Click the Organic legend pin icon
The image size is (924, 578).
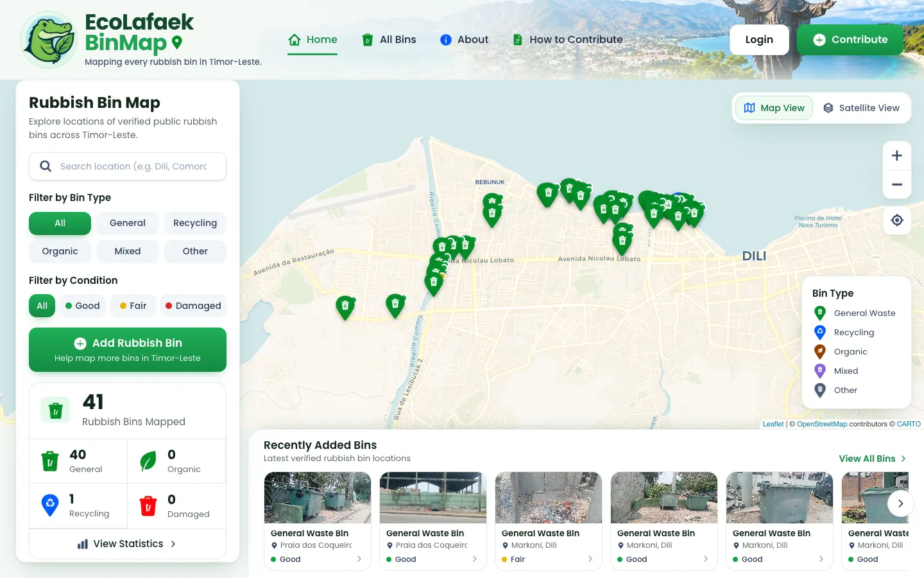pos(820,351)
